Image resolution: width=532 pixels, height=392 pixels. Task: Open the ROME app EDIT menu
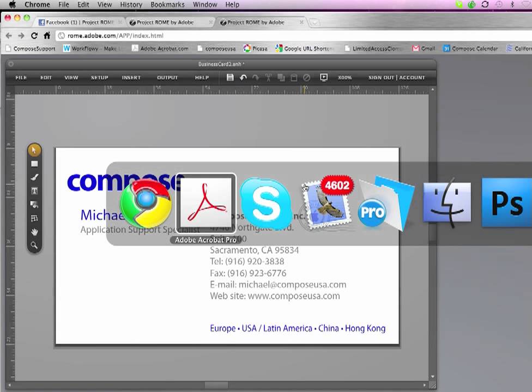(x=46, y=78)
